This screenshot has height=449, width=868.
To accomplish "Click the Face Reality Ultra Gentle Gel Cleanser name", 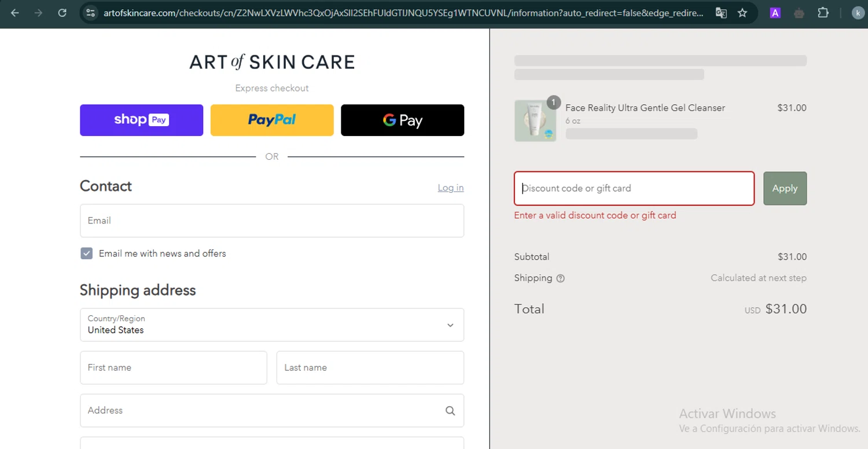I will 645,108.
